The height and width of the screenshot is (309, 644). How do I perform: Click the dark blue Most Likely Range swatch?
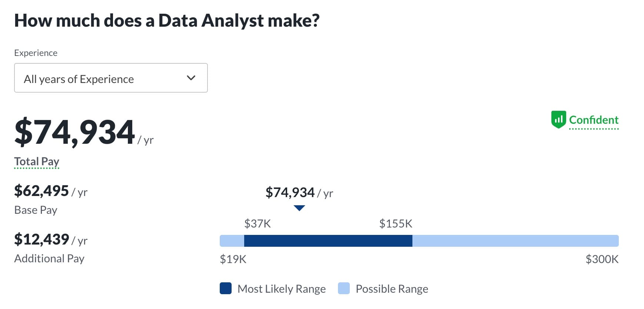225,288
